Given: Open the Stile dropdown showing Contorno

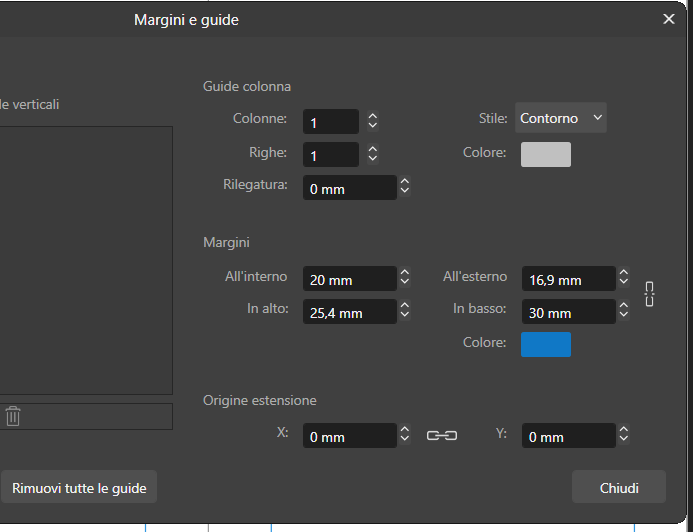Looking at the screenshot, I should [x=561, y=118].
